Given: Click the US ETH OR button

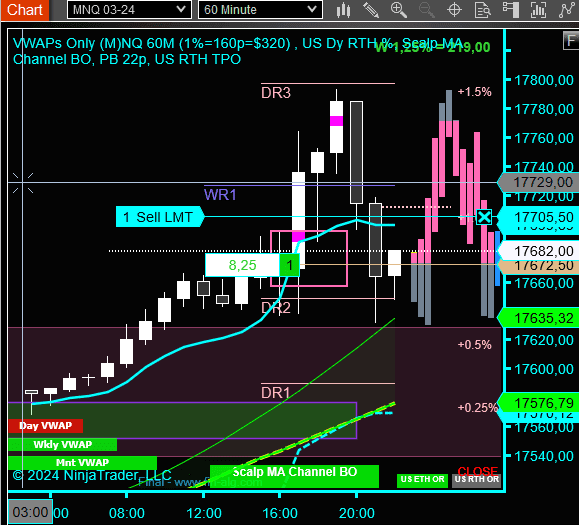Looking at the screenshot, I should (x=422, y=481).
